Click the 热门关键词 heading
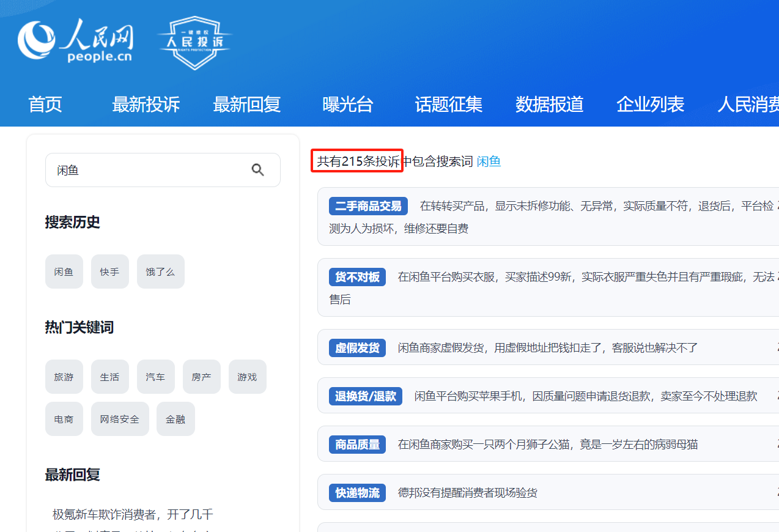 79,327
